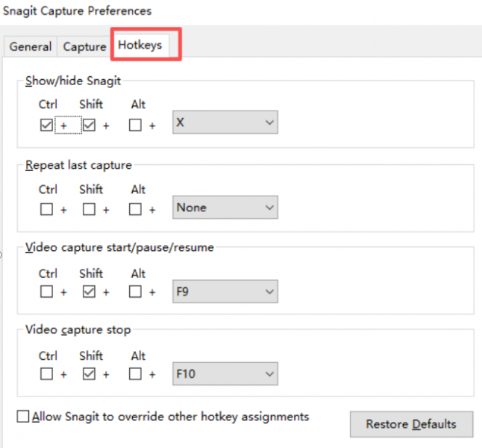482x448 pixels.
Task: Enable Alt for Video capture stop
Action: pyautogui.click(x=135, y=374)
